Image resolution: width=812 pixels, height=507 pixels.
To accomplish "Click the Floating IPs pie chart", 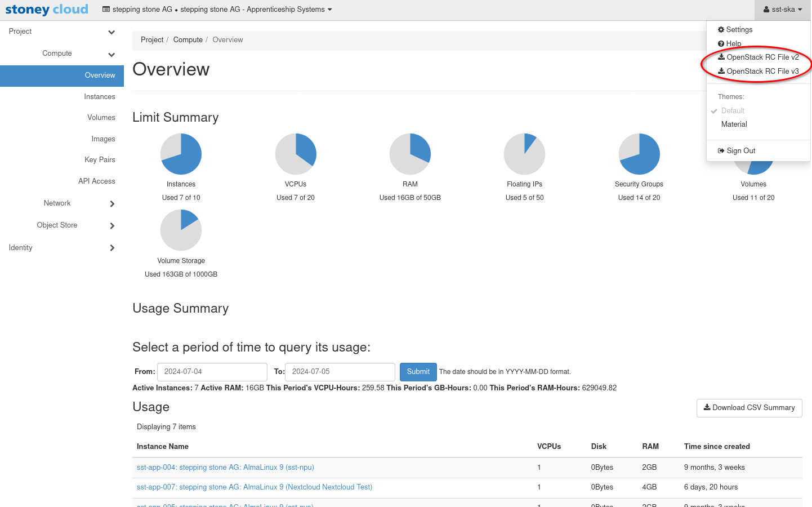I will pyautogui.click(x=524, y=154).
